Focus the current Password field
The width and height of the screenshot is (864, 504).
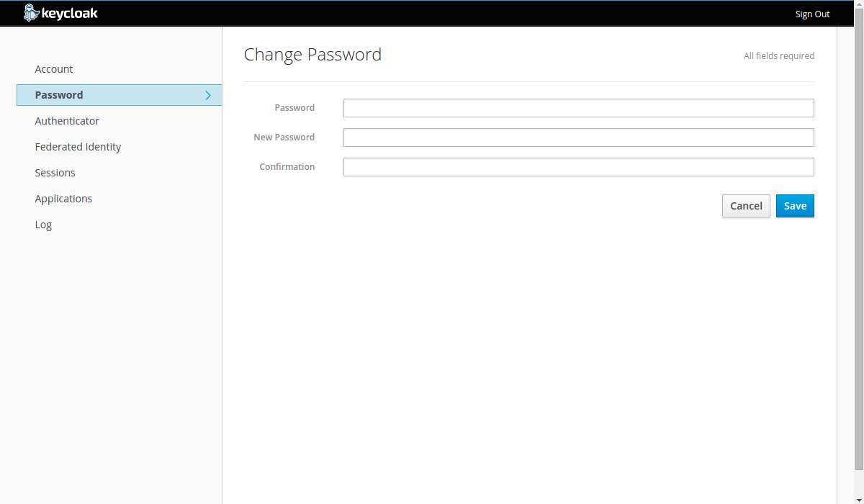(x=579, y=108)
